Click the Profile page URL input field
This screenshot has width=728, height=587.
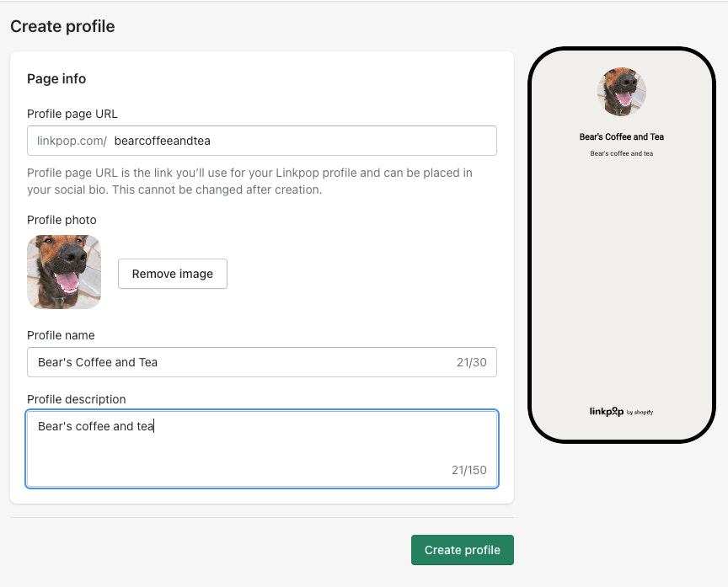point(303,141)
